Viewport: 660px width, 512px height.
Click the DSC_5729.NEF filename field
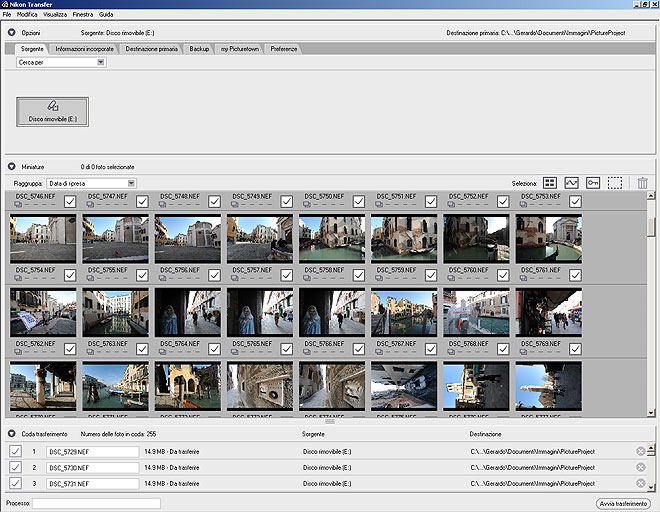93,452
